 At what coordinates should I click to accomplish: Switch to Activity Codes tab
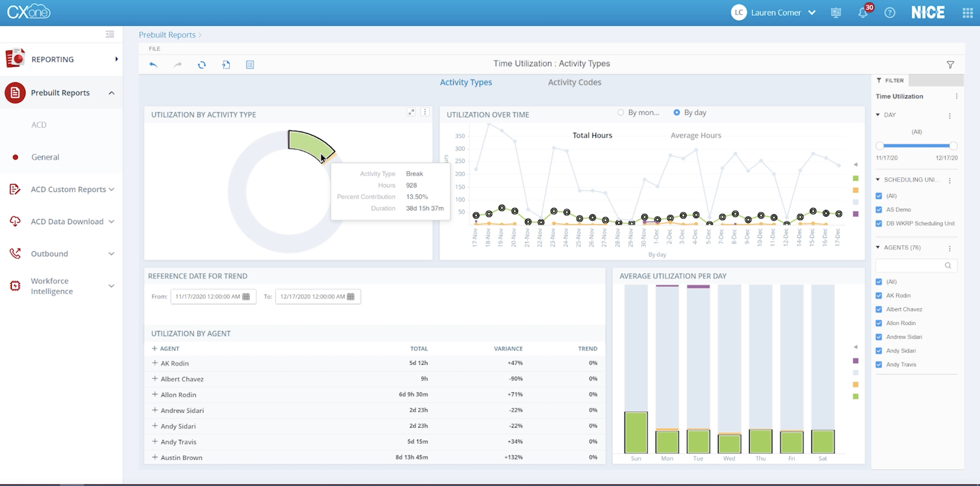pyautogui.click(x=574, y=82)
